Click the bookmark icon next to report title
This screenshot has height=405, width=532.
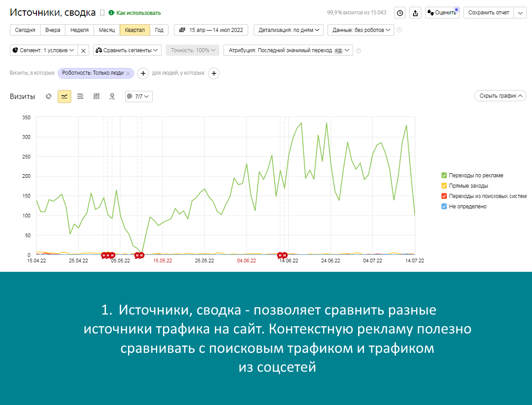click(102, 13)
